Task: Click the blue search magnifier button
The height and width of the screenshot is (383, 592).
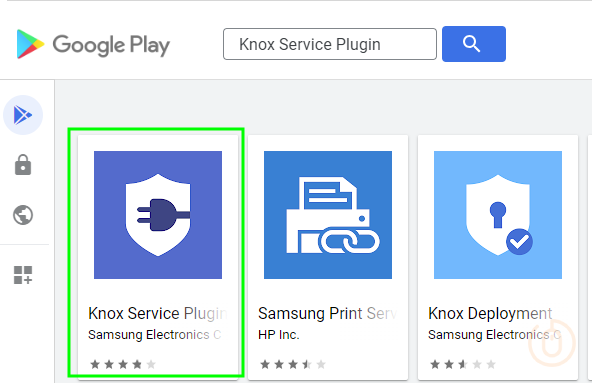Action: pos(474,44)
